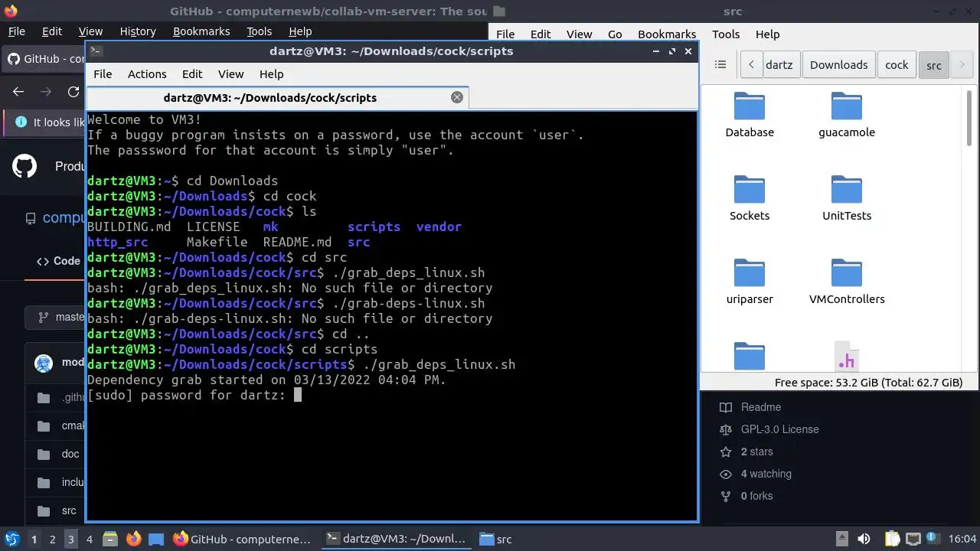The image size is (980, 551).
Task: Activate the src file manager taskbar button
Action: tap(496, 539)
